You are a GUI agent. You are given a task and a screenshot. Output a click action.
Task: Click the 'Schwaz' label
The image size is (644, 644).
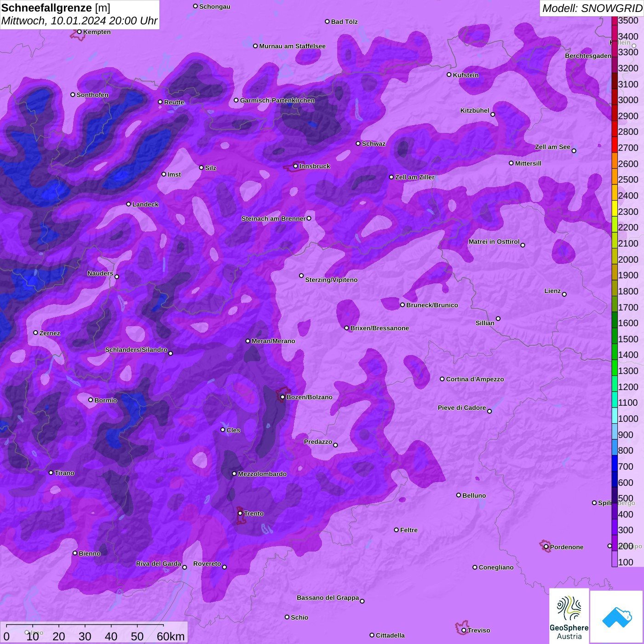[374, 144]
